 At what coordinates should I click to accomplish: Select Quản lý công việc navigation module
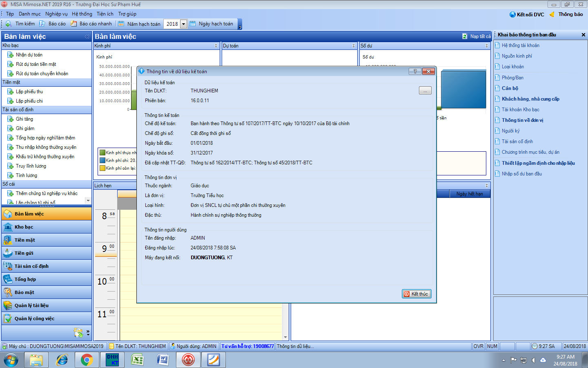tap(47, 319)
